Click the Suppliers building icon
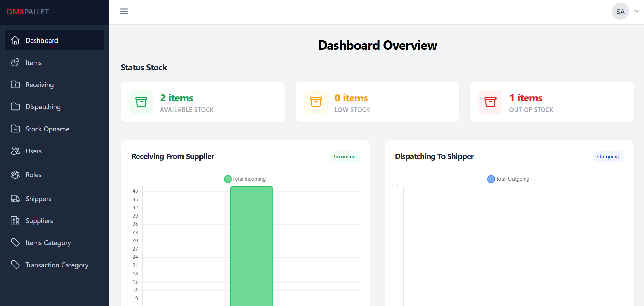 15,220
